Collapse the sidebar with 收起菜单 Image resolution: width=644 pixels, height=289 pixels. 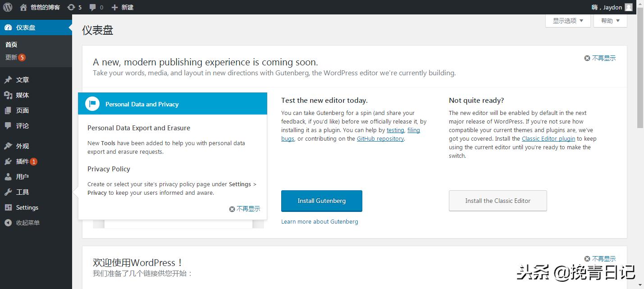click(27, 223)
